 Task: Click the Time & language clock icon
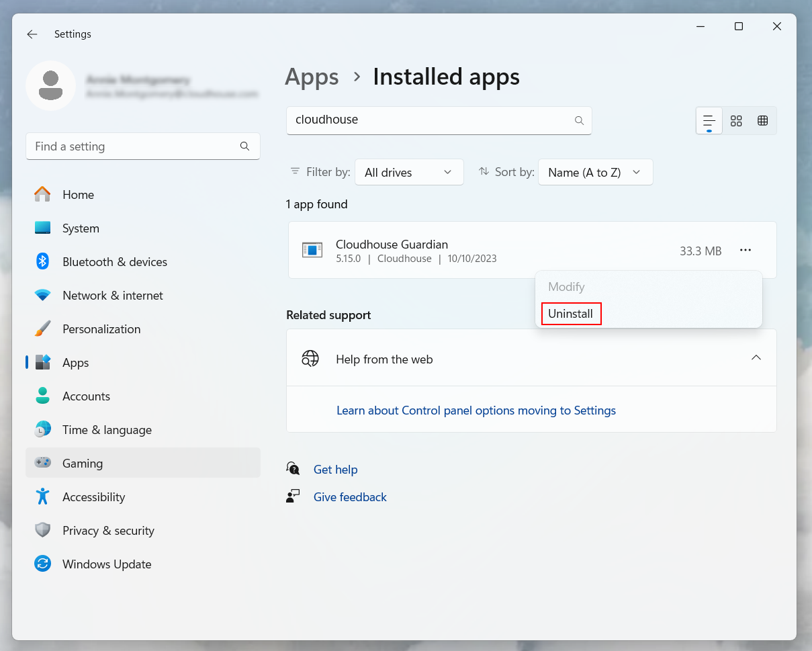click(43, 430)
